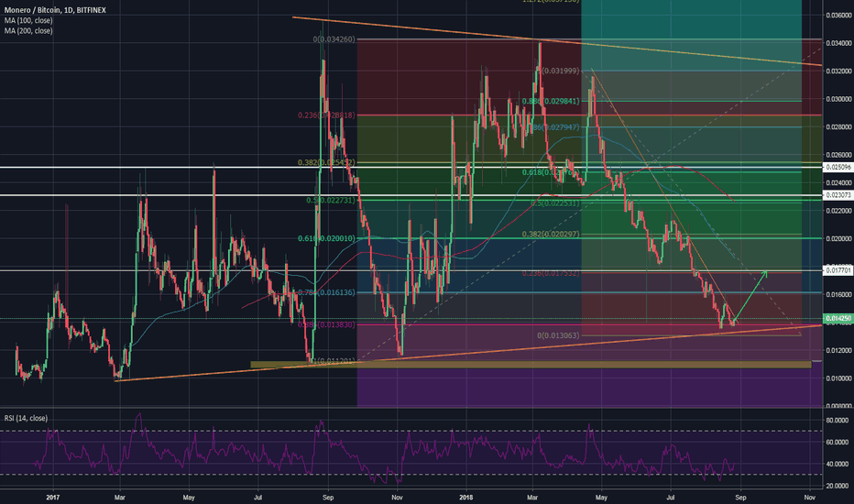Click the 0.028000 price axis value
Image resolution: width=854 pixels, height=504 pixels.
coord(838,127)
